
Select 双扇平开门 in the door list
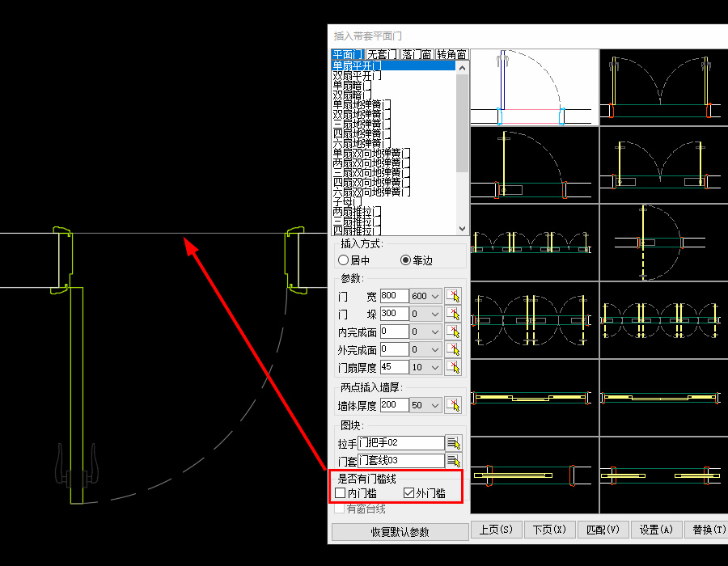tap(357, 75)
